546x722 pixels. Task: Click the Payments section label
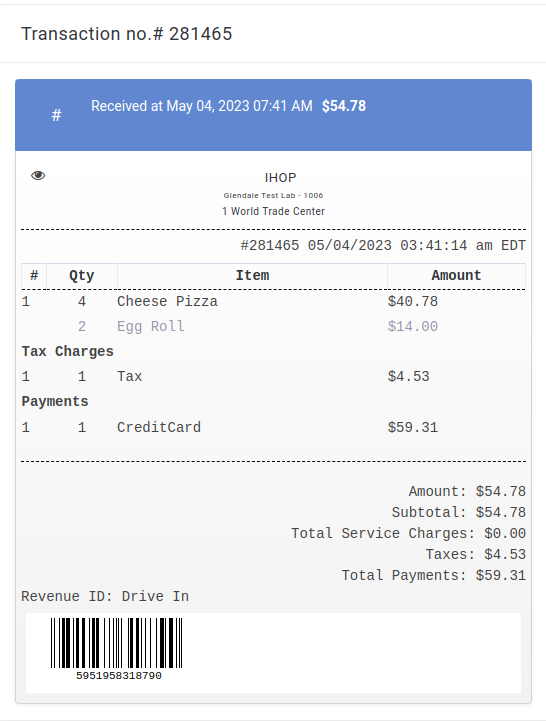[x=55, y=402]
